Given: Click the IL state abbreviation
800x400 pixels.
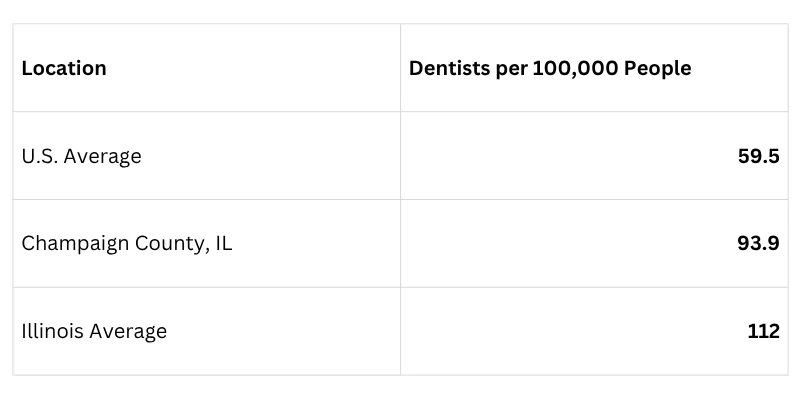Looking at the screenshot, I should (x=223, y=243).
